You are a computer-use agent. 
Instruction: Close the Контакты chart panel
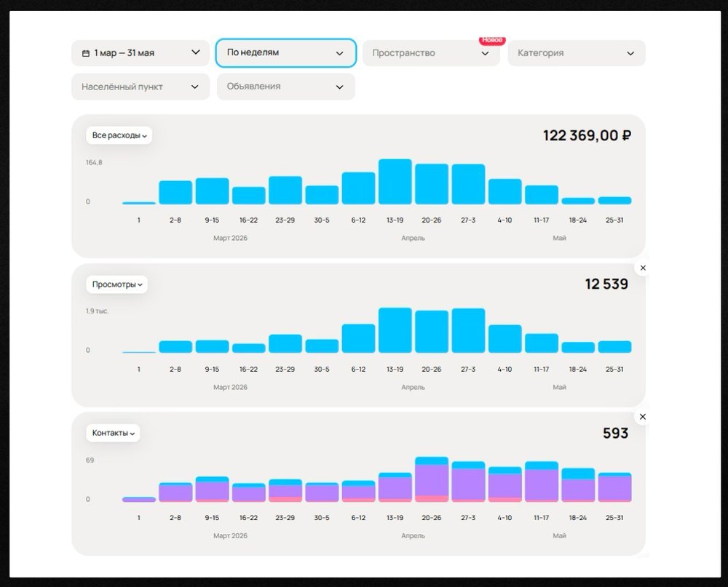643,417
